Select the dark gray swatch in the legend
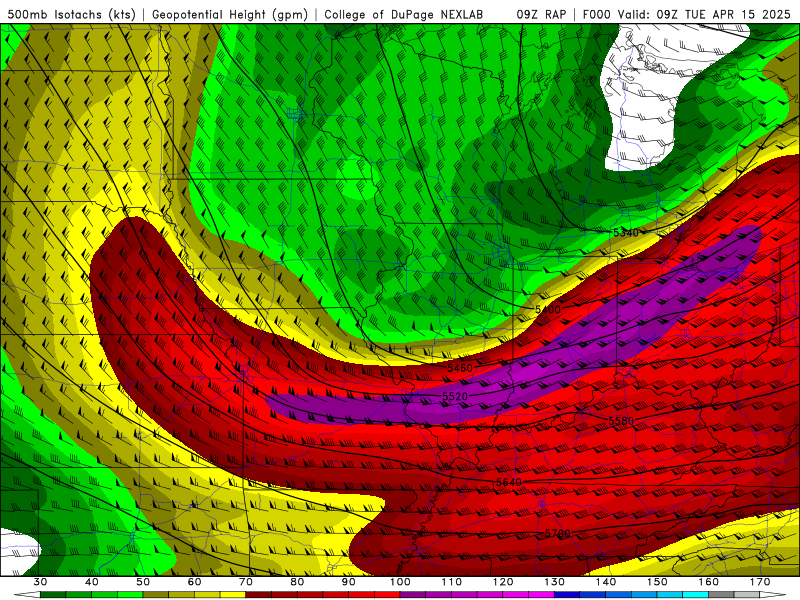This screenshot has width=800, height=600. tap(721, 595)
